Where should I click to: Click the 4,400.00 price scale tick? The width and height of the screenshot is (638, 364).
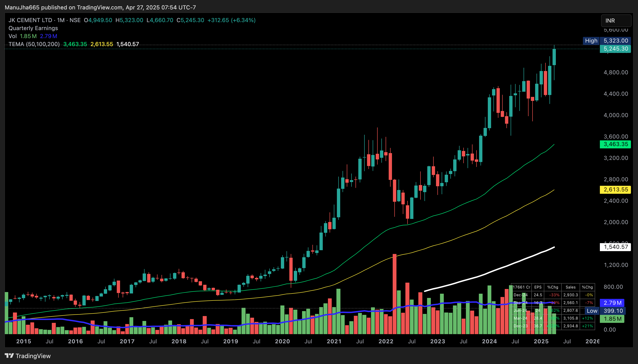(x=616, y=94)
